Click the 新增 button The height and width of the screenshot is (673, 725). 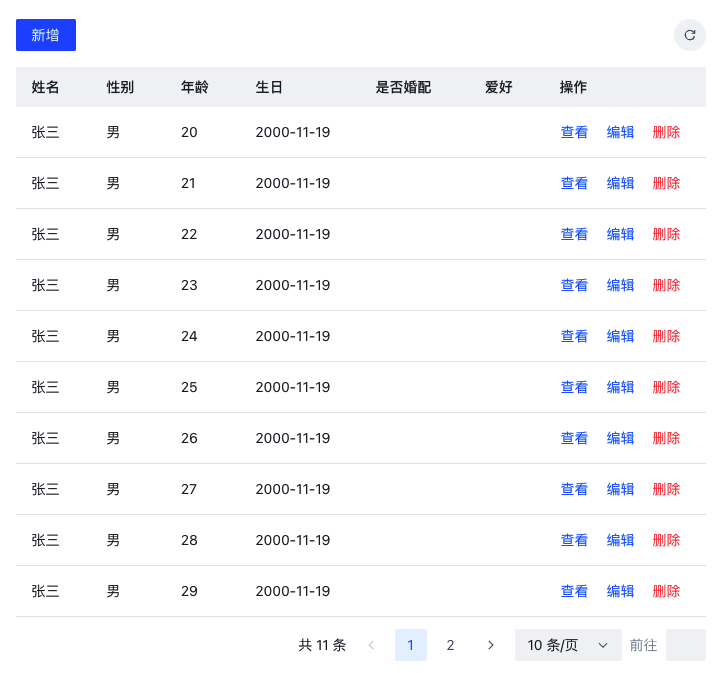click(46, 35)
